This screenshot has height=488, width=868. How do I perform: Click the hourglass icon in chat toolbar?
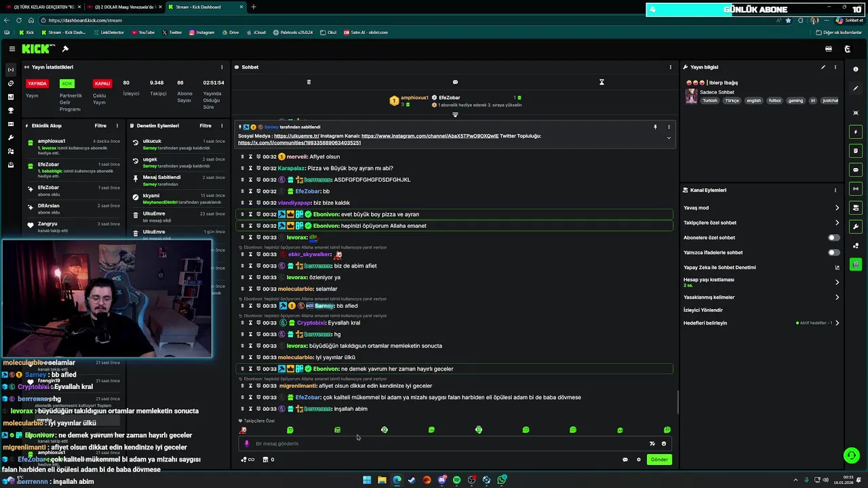(x=601, y=82)
